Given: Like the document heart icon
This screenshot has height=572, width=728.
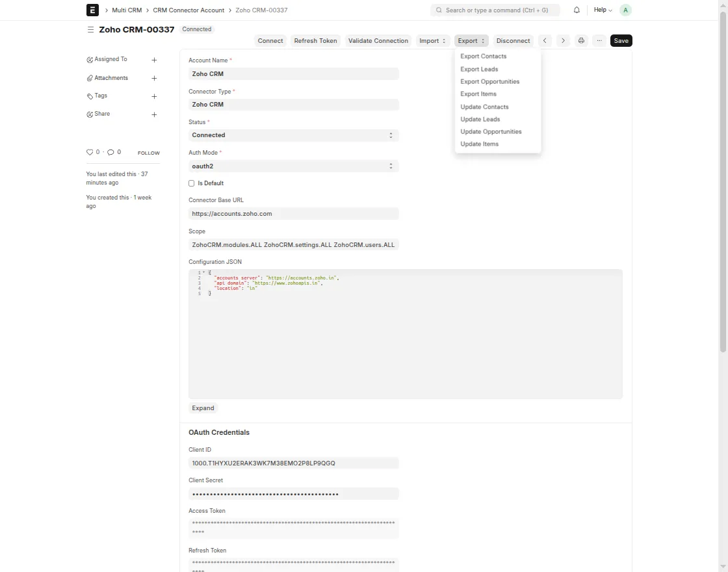Looking at the screenshot, I should click(90, 152).
